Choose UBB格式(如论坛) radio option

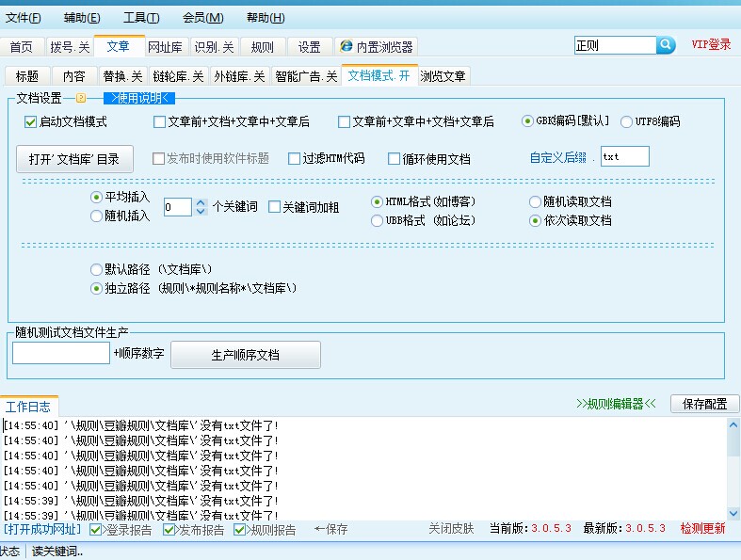(377, 220)
